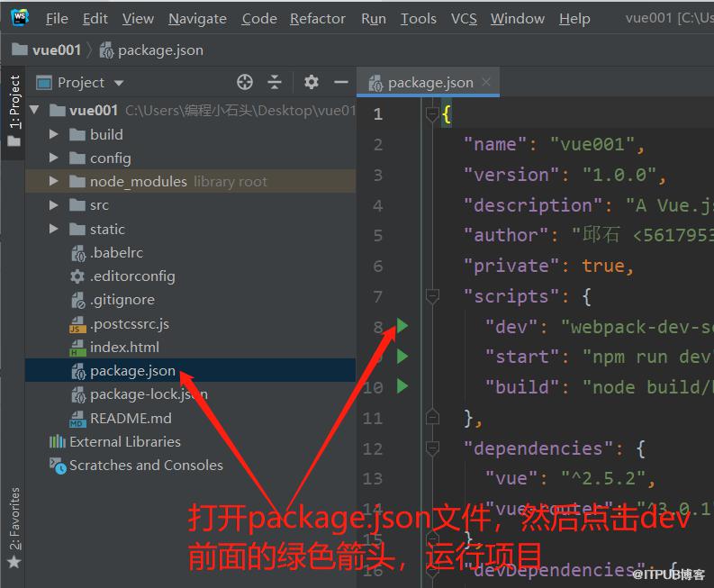Open the Navigate menu

click(197, 19)
